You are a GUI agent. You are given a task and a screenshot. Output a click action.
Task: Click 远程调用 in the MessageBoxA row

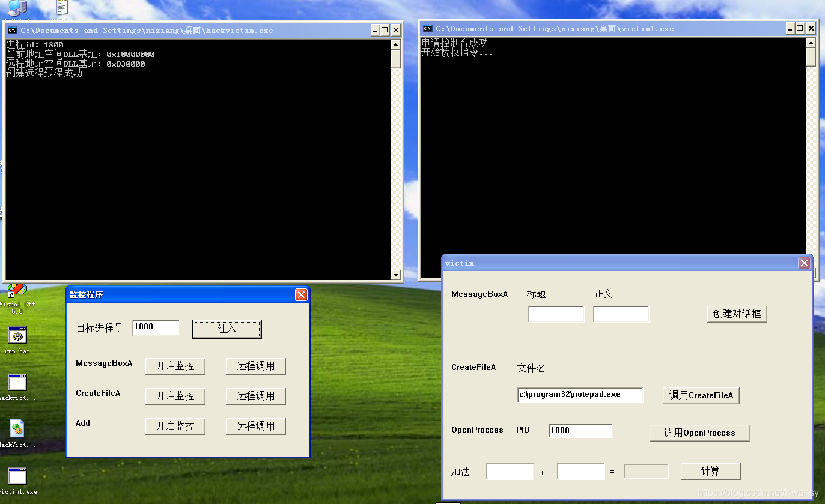255,366
